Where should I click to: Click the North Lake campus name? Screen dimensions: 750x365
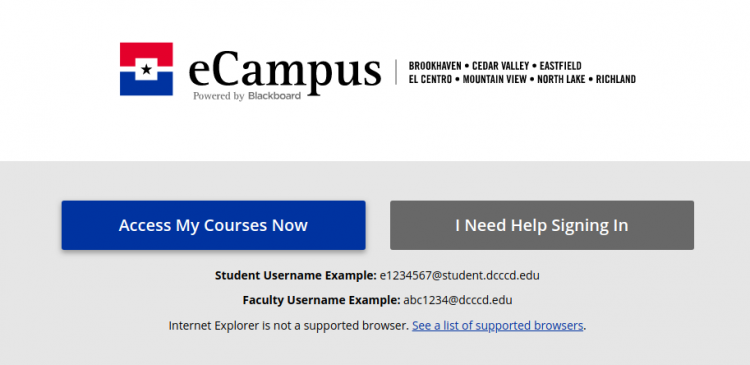pos(561,79)
